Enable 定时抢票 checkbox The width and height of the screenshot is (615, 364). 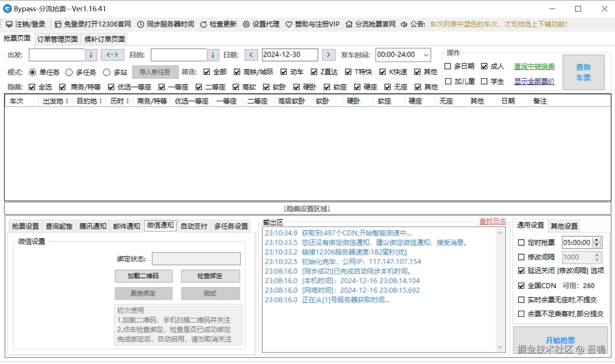pyautogui.click(x=521, y=242)
